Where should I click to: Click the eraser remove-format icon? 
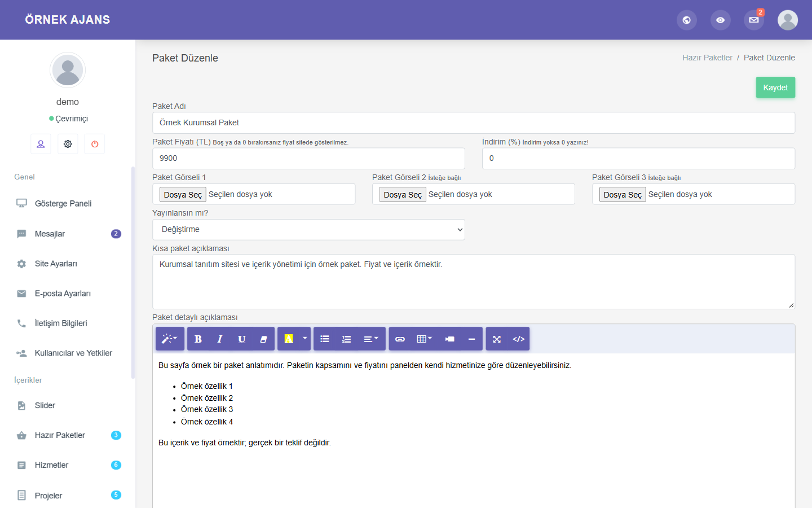point(263,339)
